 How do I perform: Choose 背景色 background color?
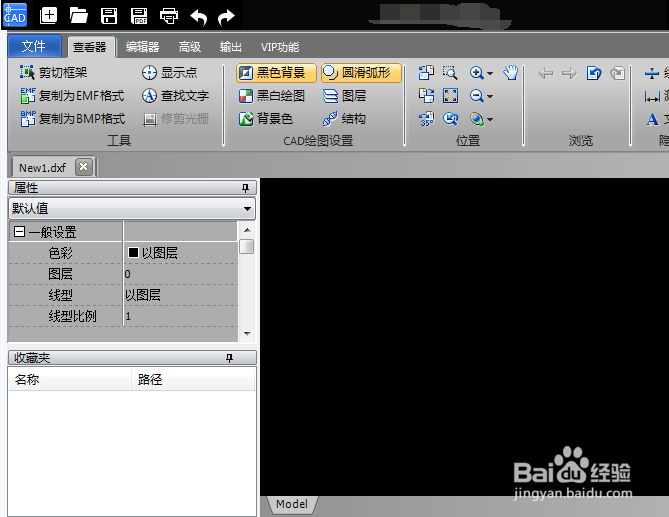[x=266, y=118]
